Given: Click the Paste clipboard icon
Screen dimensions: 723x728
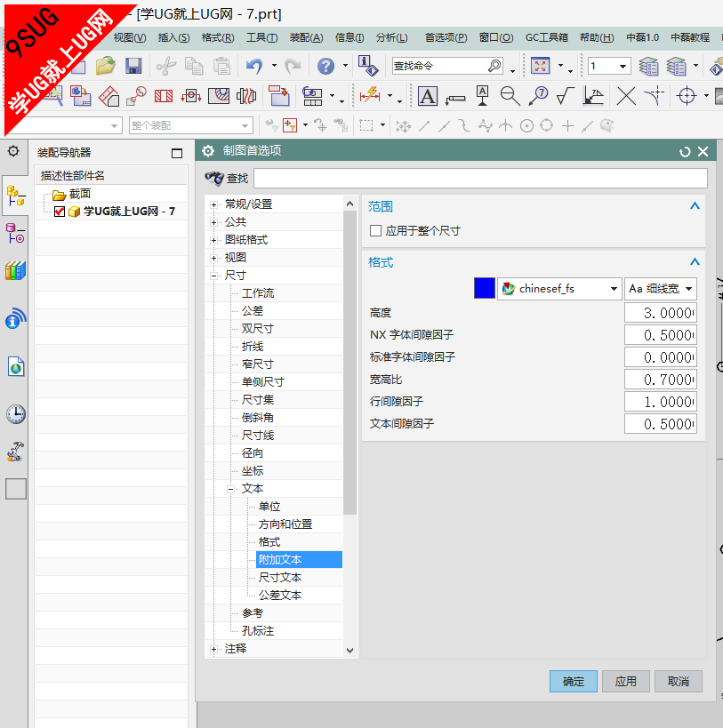Looking at the screenshot, I should pos(221,66).
